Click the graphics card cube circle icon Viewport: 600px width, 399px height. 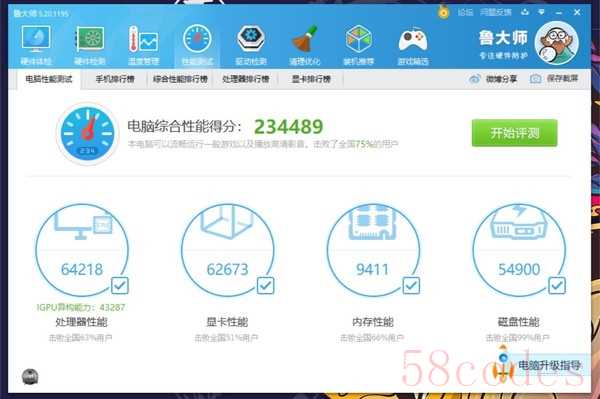click(x=228, y=250)
